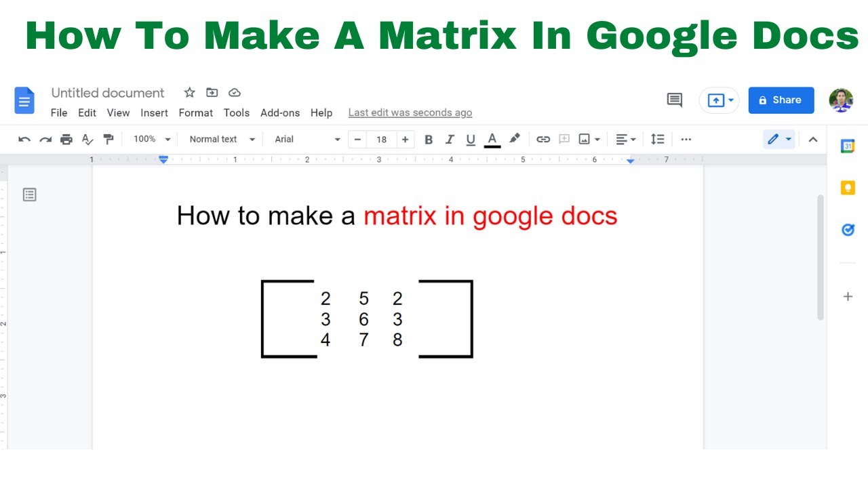Toggle Italic formatting

click(x=450, y=140)
